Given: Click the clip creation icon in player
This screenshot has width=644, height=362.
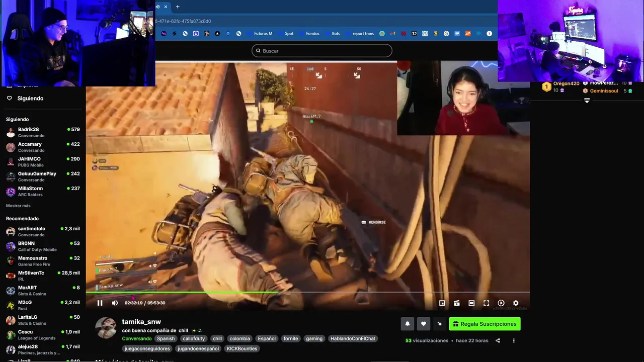Looking at the screenshot, I should coord(456,303).
